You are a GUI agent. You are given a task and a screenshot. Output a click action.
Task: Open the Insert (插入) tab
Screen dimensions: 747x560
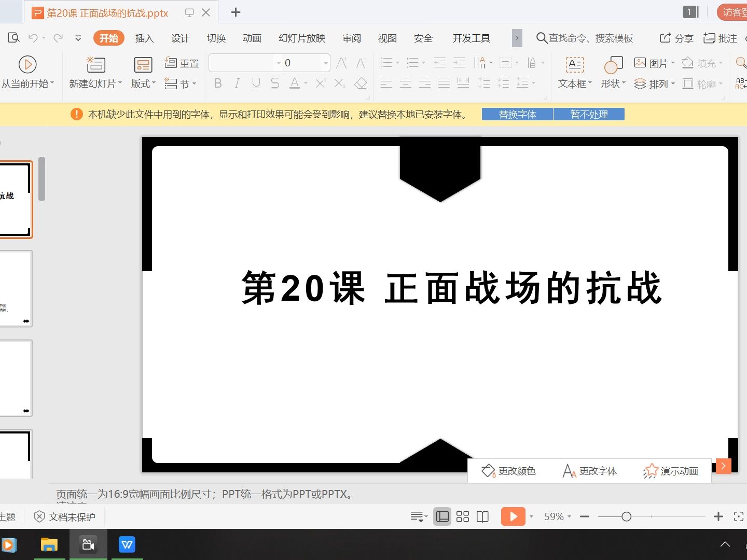pyautogui.click(x=144, y=38)
